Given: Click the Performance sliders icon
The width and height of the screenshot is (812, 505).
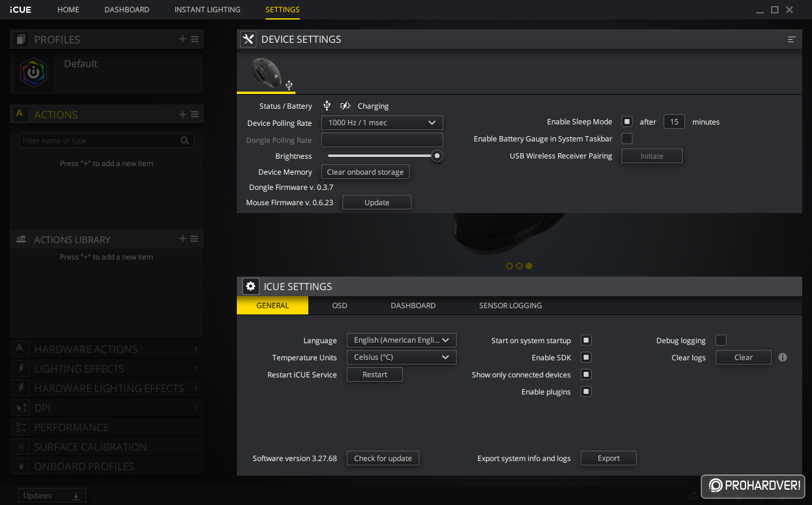Looking at the screenshot, I should 21,427.
